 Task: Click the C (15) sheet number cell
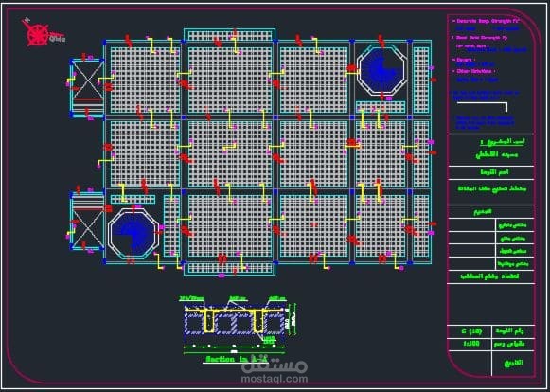pyautogui.click(x=471, y=331)
